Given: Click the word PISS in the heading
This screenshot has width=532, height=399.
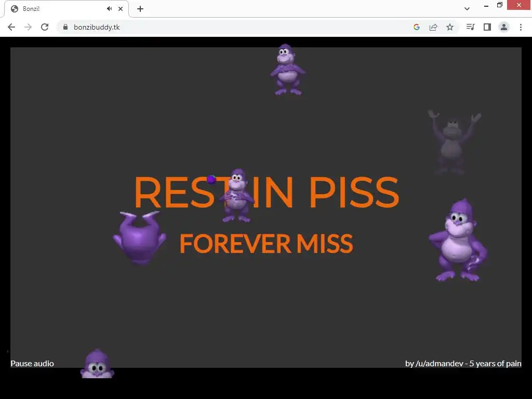Looking at the screenshot, I should [x=354, y=192].
